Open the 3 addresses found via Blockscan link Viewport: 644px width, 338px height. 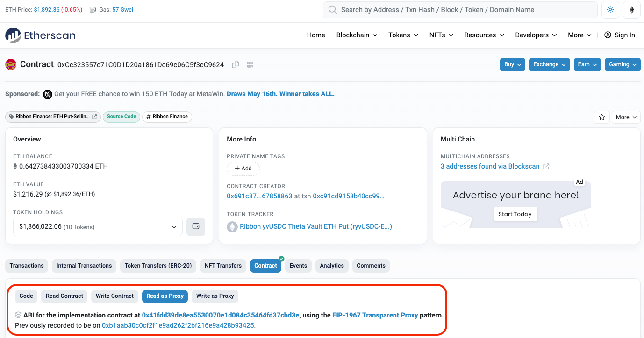(x=490, y=167)
